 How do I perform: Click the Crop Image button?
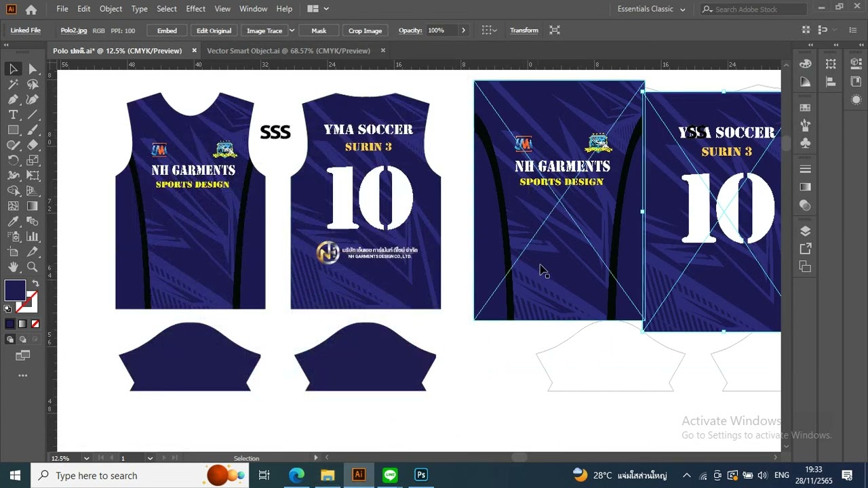[365, 30]
